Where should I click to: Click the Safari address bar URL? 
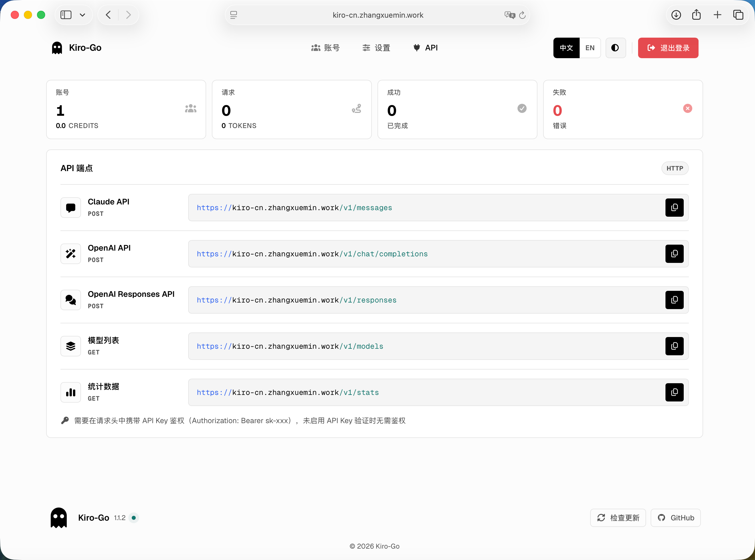point(378,15)
